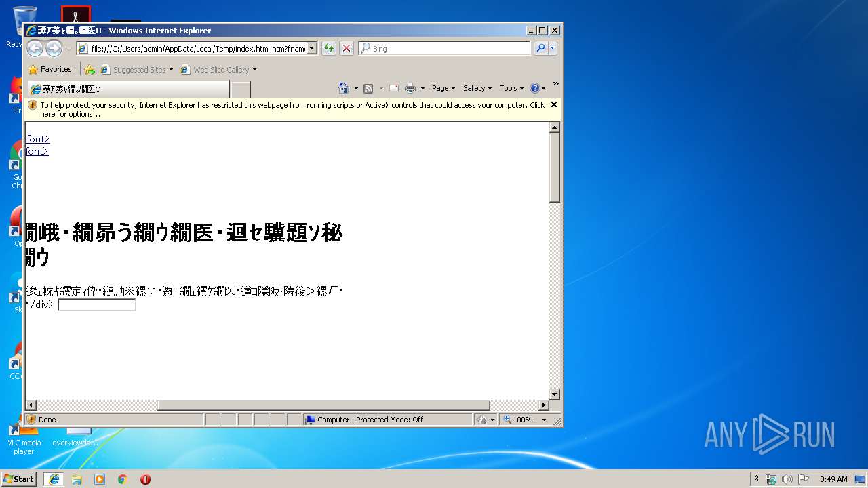Open Adobe Reader desktop icon

[x=75, y=14]
